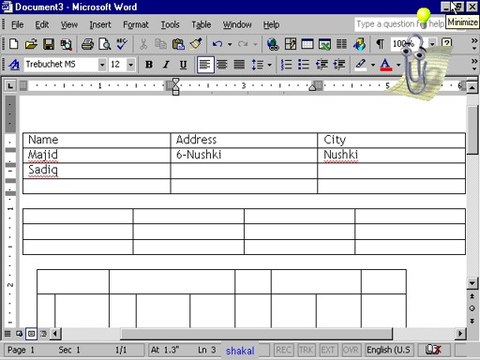
Task: Open the File menu
Action: click(17, 25)
